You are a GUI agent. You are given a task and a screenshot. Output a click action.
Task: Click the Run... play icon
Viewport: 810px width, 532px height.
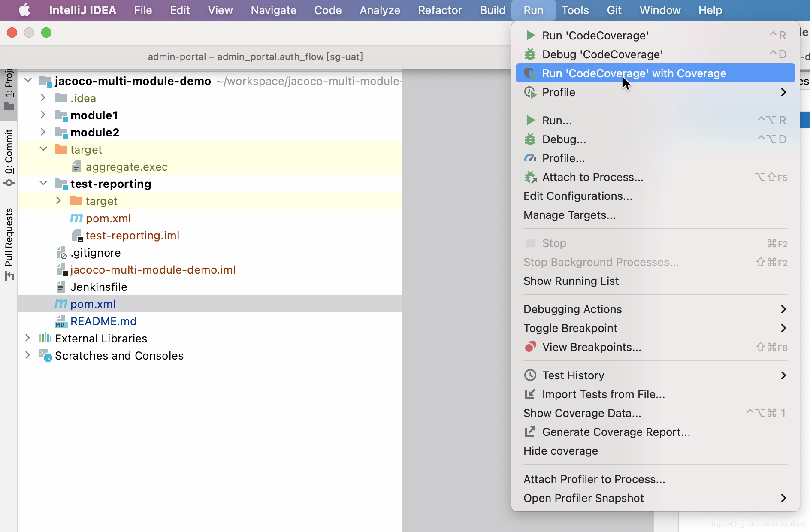click(x=531, y=120)
